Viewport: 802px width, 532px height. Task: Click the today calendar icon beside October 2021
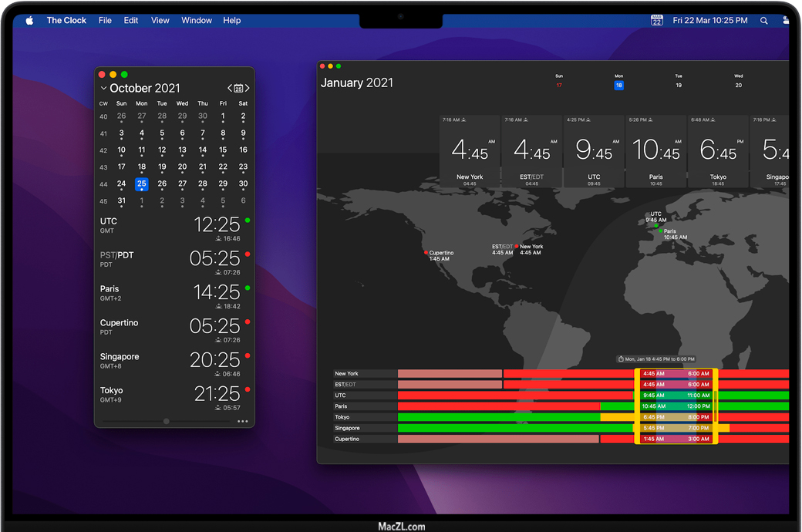(238, 89)
